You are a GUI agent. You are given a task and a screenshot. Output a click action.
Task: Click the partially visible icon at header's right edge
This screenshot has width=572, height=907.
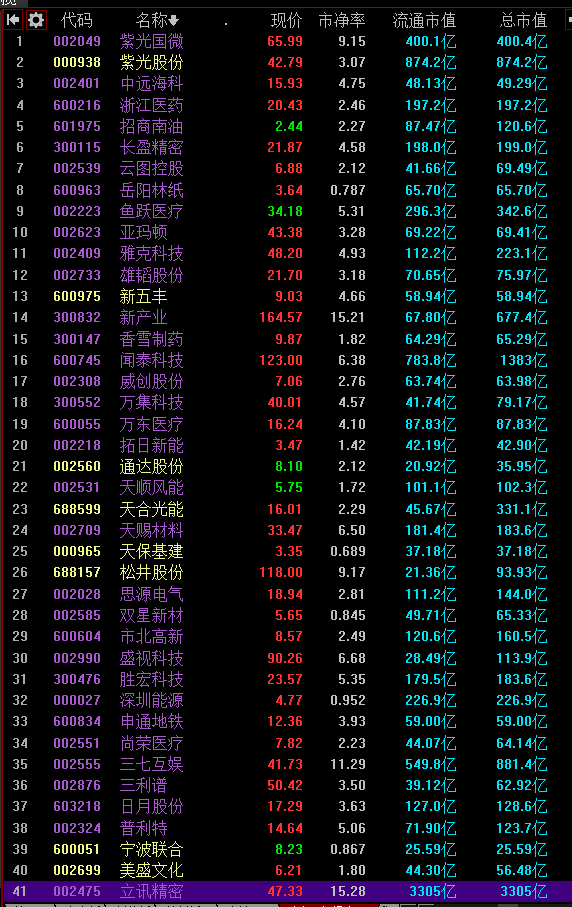(569, 21)
